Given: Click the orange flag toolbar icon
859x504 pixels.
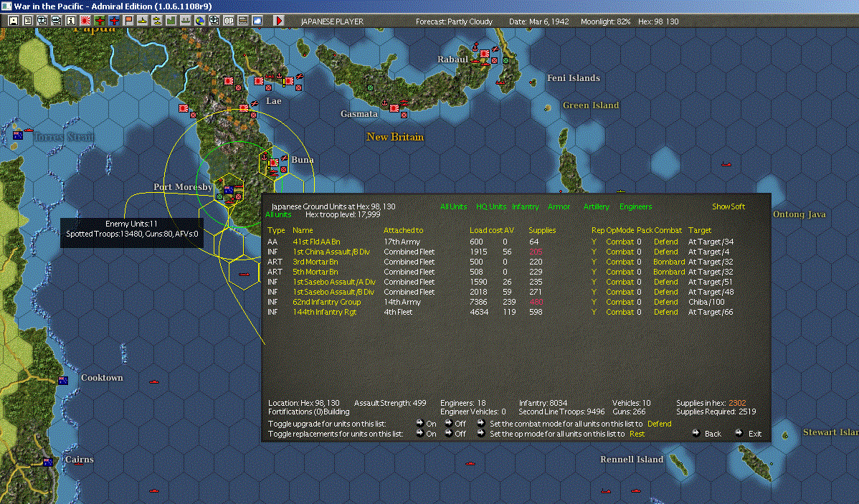Looking at the screenshot, I should tap(128, 21).
